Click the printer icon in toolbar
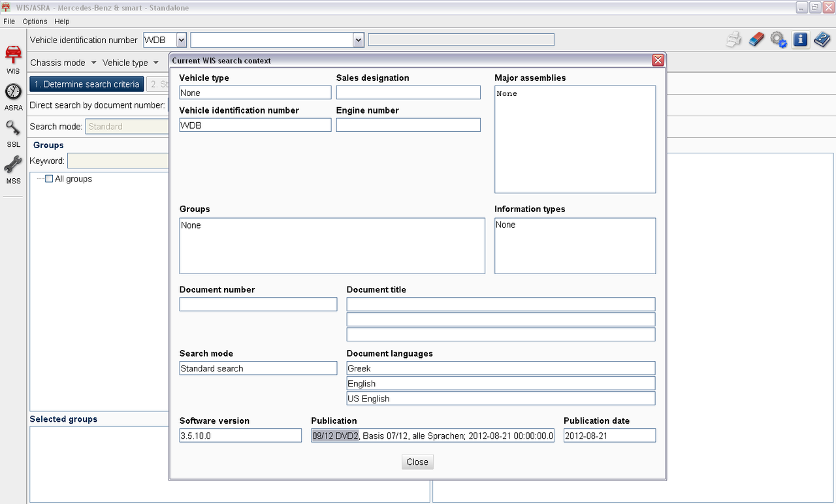Screen dimensions: 836x504 pos(734,39)
